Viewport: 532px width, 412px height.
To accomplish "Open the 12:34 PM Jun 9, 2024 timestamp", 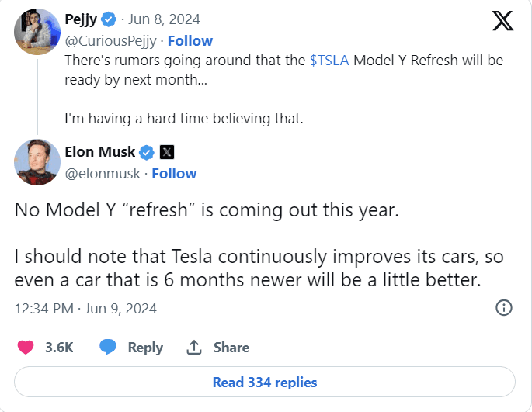I will tap(85, 308).
